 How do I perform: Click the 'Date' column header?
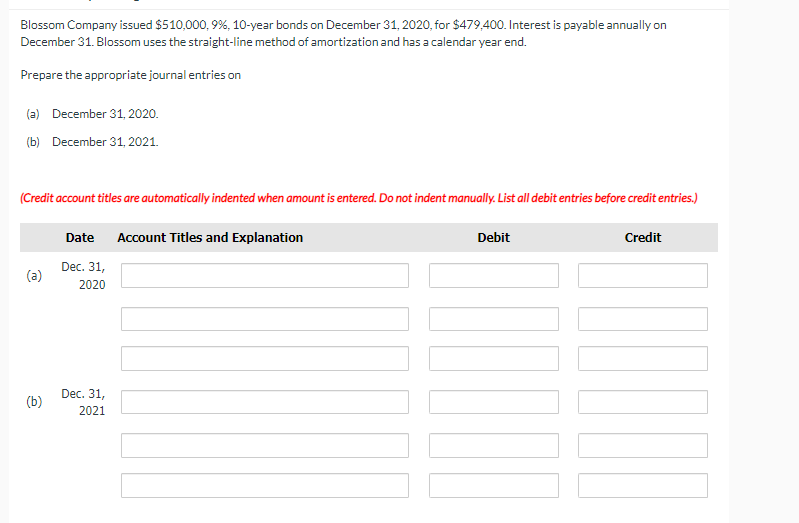79,238
